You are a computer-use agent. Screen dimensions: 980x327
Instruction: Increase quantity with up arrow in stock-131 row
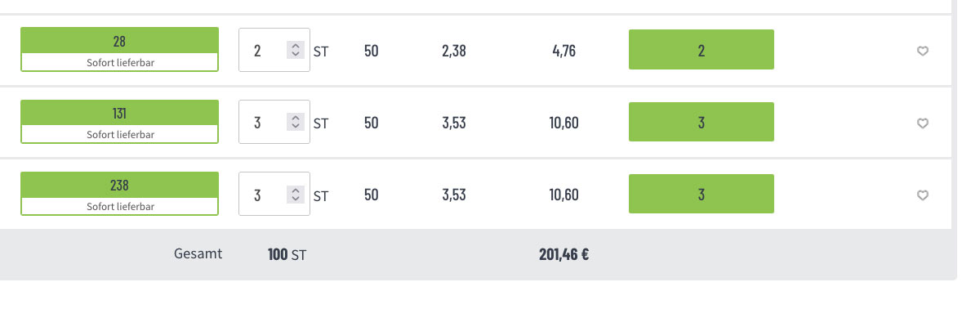pos(296,119)
